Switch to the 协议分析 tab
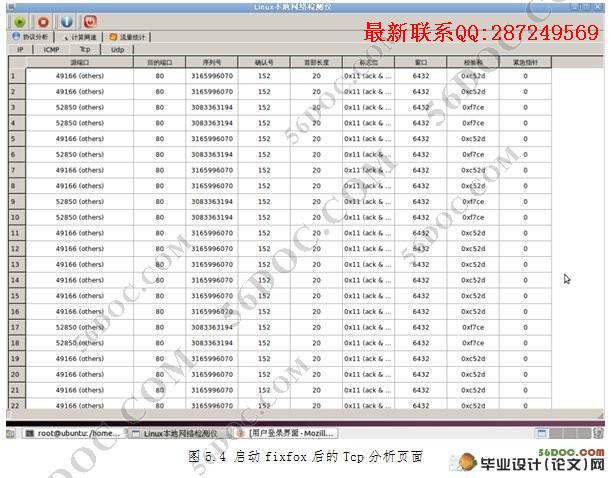Screen dimensions: 613x478 click(x=30, y=37)
